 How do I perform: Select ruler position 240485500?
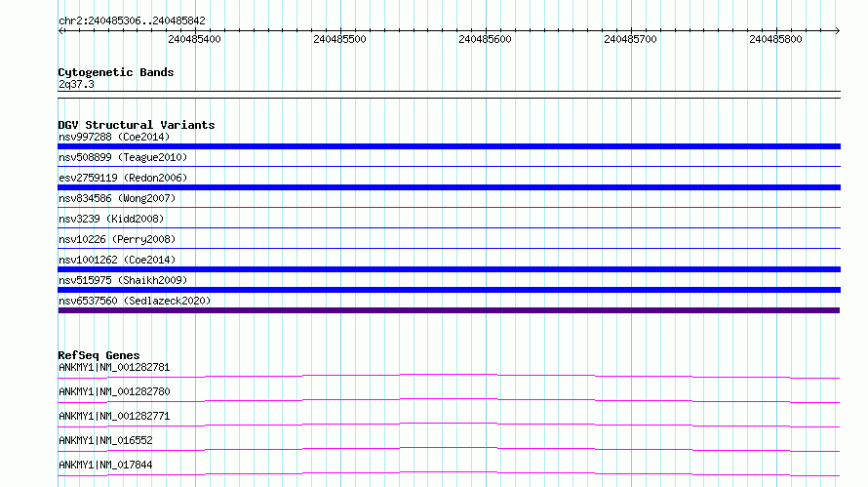[340, 39]
